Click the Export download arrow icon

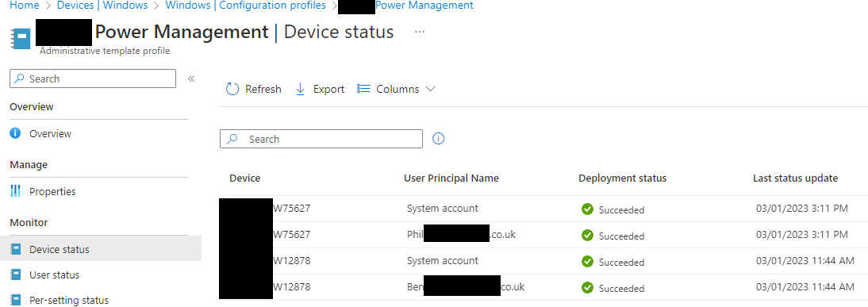301,89
